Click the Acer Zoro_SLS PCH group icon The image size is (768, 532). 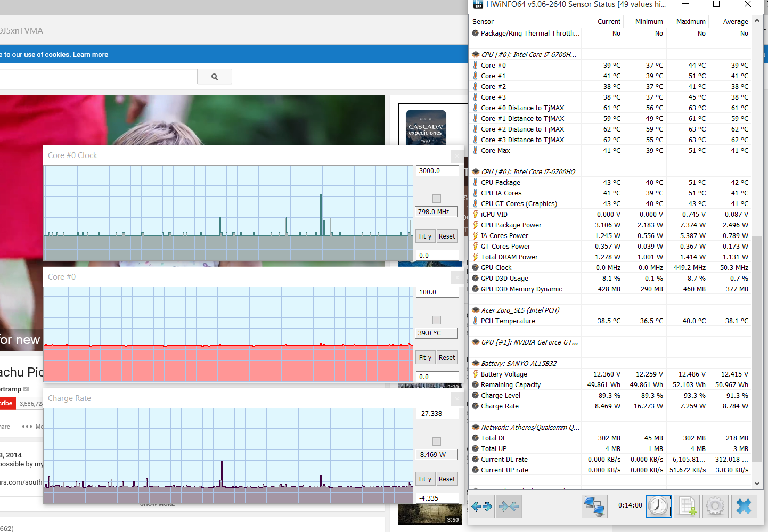(x=476, y=310)
